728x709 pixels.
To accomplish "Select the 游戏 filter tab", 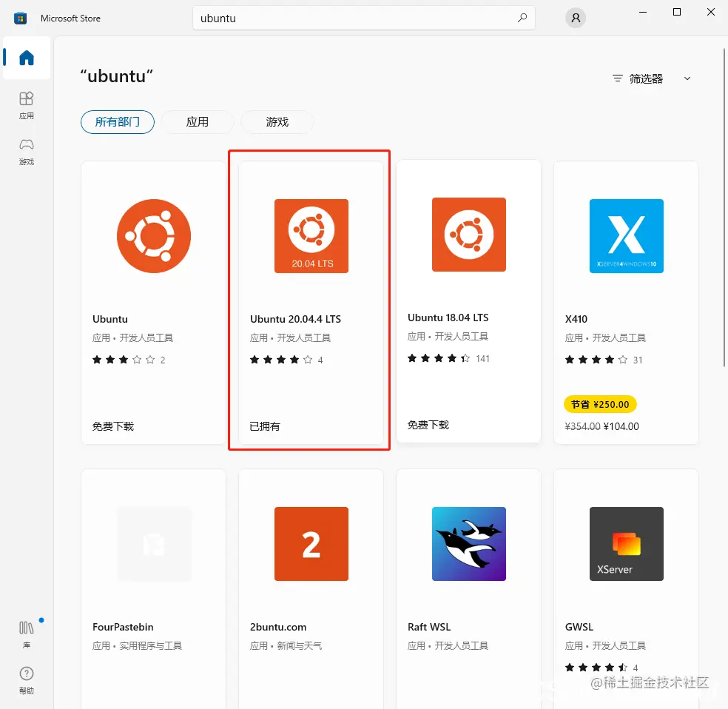I will point(277,122).
